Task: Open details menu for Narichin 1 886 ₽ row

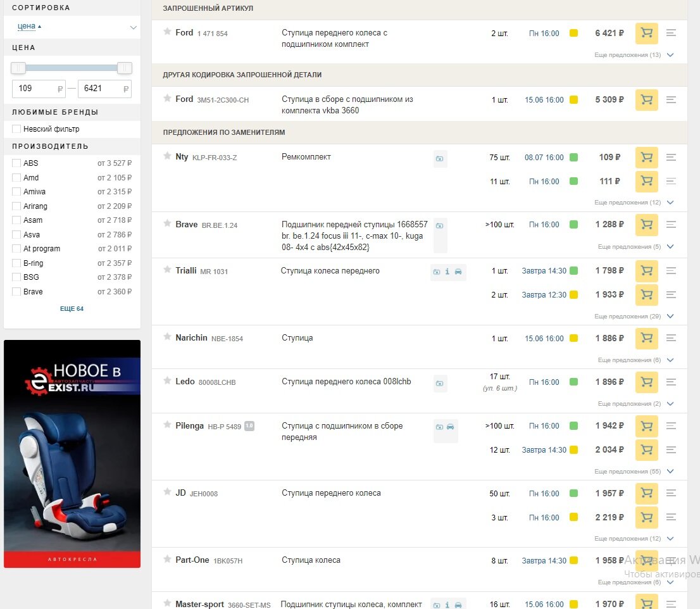Action: (670, 339)
